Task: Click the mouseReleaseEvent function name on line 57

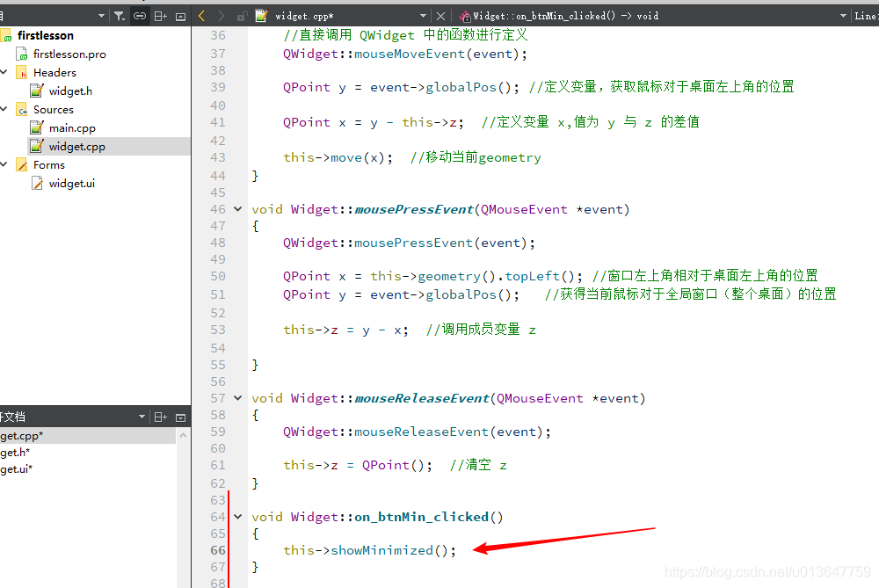Action: pyautogui.click(x=422, y=398)
